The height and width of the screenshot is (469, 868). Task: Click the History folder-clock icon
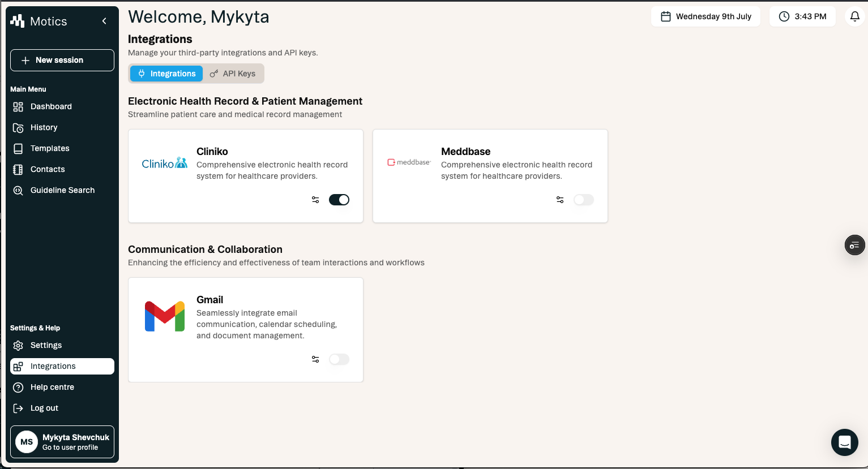18,127
